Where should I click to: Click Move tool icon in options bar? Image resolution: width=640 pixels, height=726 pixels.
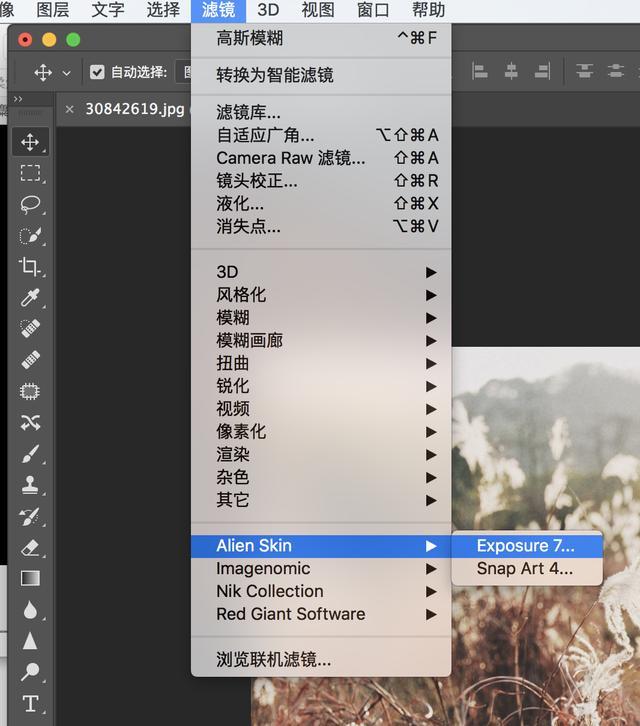click(43, 73)
